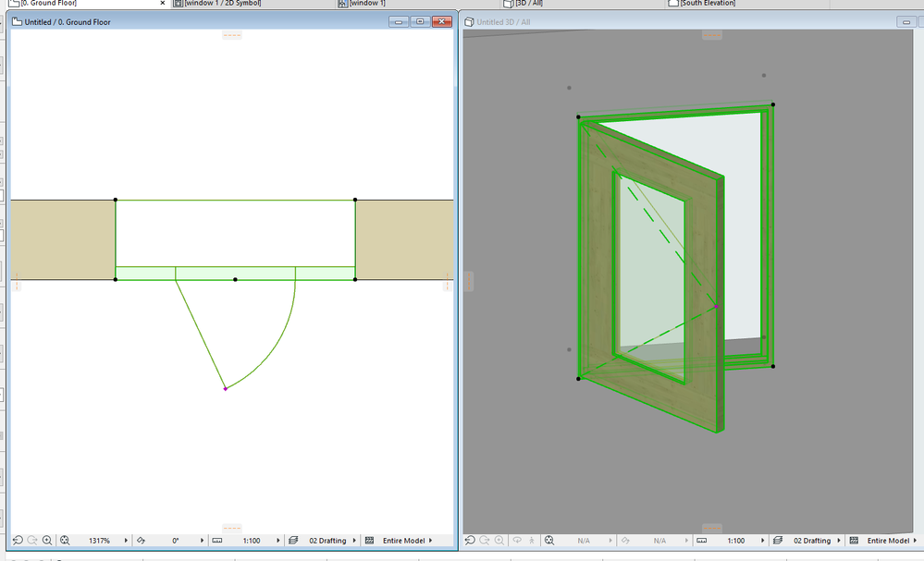Click 1317% zoom value in floor plan
Image resolution: width=924 pixels, height=561 pixels.
pyautogui.click(x=99, y=541)
